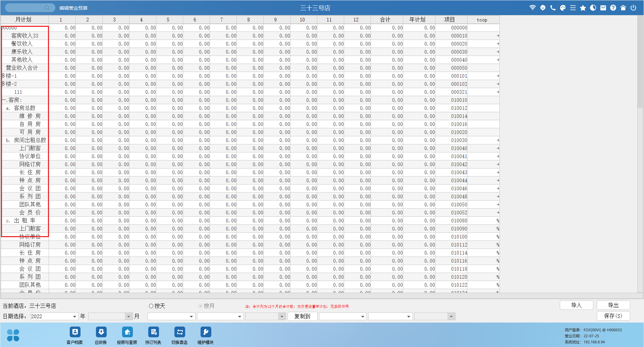Viewport: 644px width, 347px height.
Task: Click the power exit icon
Action: (633, 8)
